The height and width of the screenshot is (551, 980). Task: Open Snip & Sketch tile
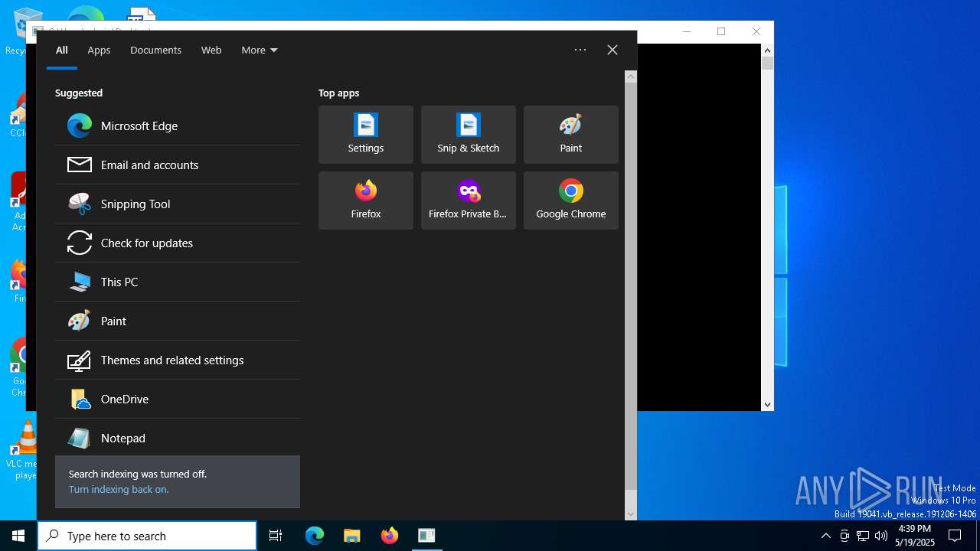[x=469, y=135]
